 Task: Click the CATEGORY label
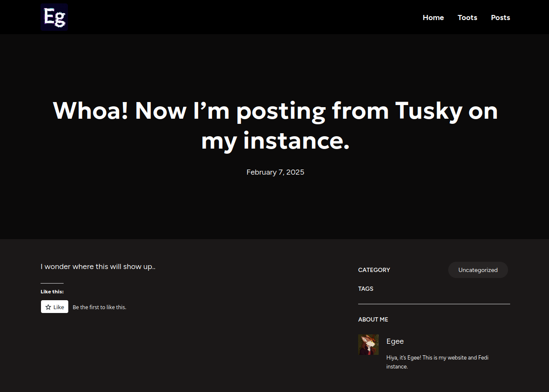pyautogui.click(x=374, y=270)
